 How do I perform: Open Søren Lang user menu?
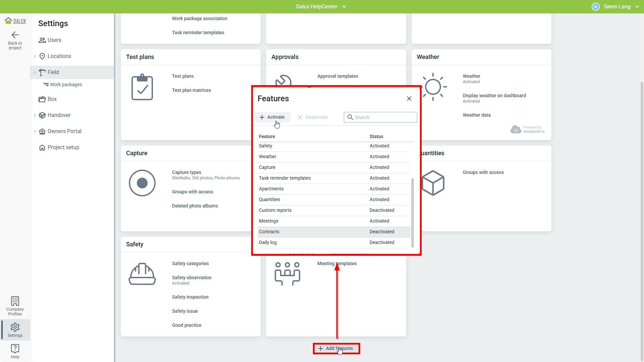(616, 7)
